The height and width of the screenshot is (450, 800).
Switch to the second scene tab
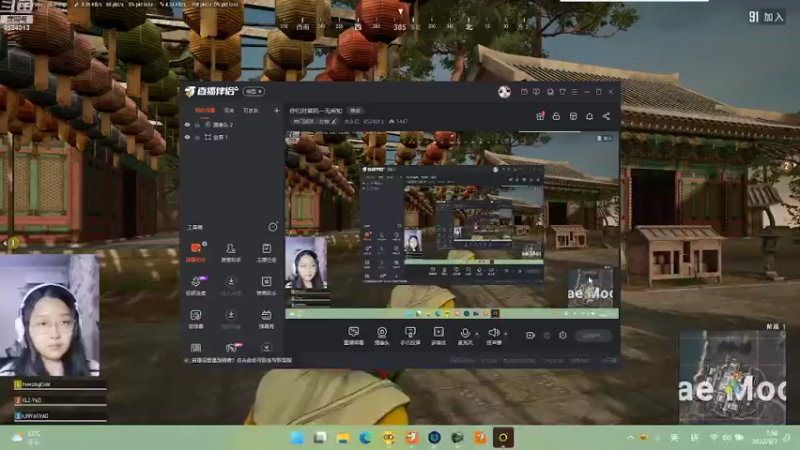point(229,110)
